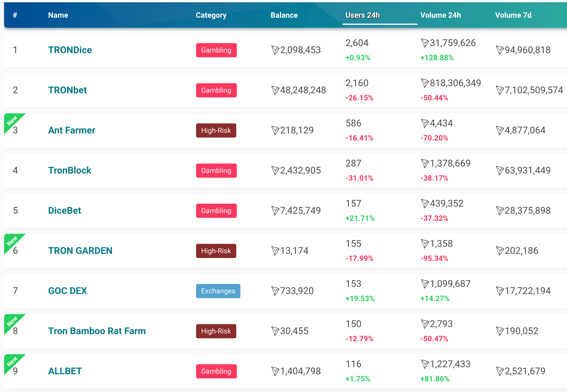
Task: Click the New ribbon on Tron Bamboo Rat Farm
Action: point(12,321)
